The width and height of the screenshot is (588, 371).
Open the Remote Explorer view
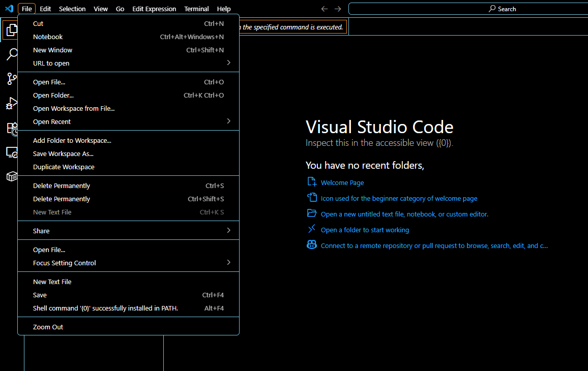[12, 152]
